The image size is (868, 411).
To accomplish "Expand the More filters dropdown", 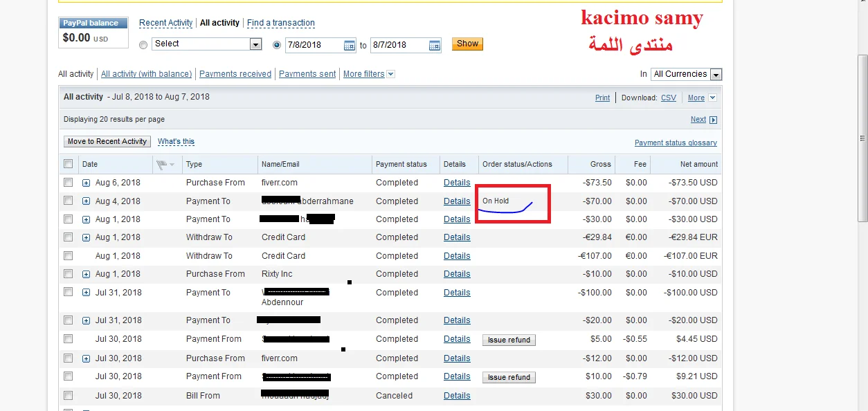I will [390, 74].
